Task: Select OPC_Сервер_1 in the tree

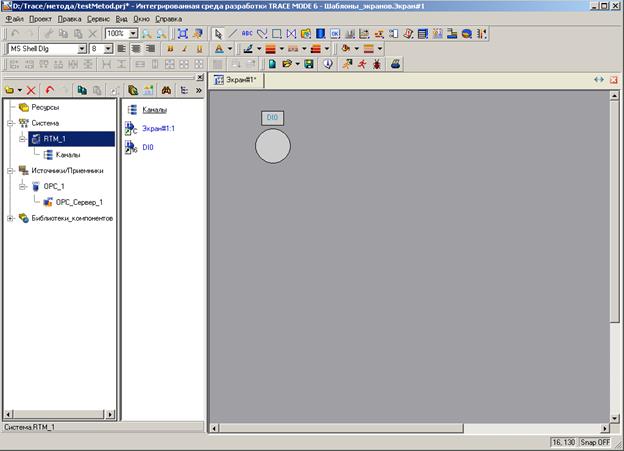Action: [79, 202]
